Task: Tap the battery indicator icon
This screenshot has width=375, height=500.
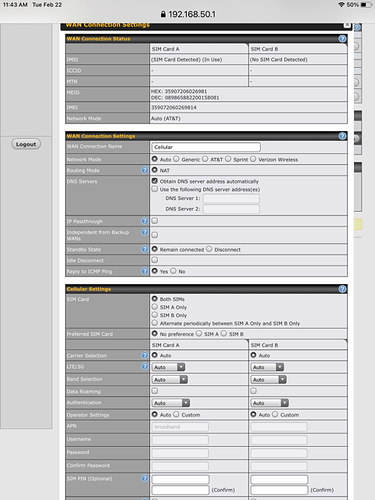Action: click(x=366, y=5)
